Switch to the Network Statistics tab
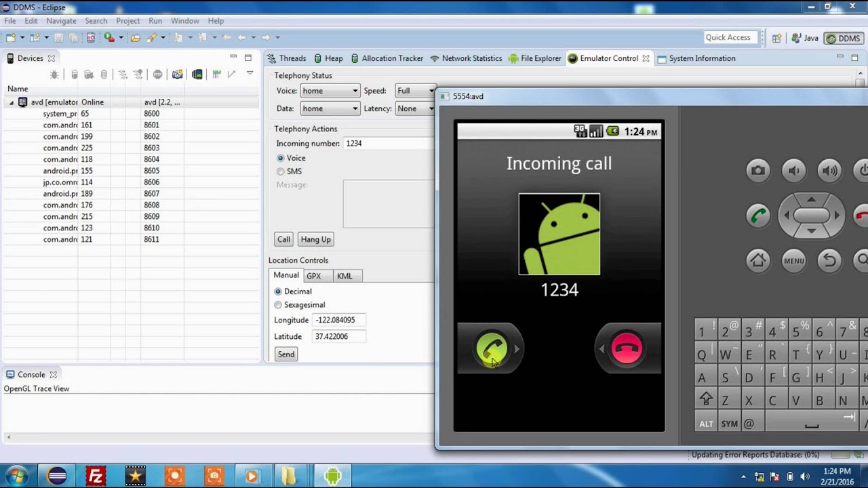Image resolution: width=868 pixels, height=488 pixels. point(466,58)
